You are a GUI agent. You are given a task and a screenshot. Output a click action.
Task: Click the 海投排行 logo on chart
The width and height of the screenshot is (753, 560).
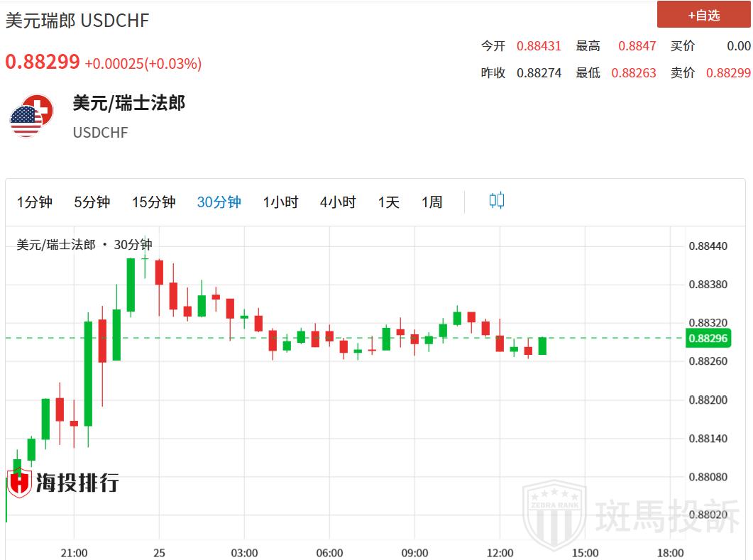pyautogui.click(x=62, y=483)
